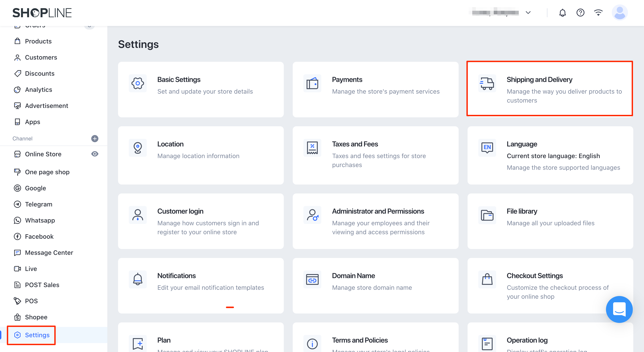This screenshot has height=352, width=644.
Task: Open Administrator and Permissions settings
Action: [375, 221]
